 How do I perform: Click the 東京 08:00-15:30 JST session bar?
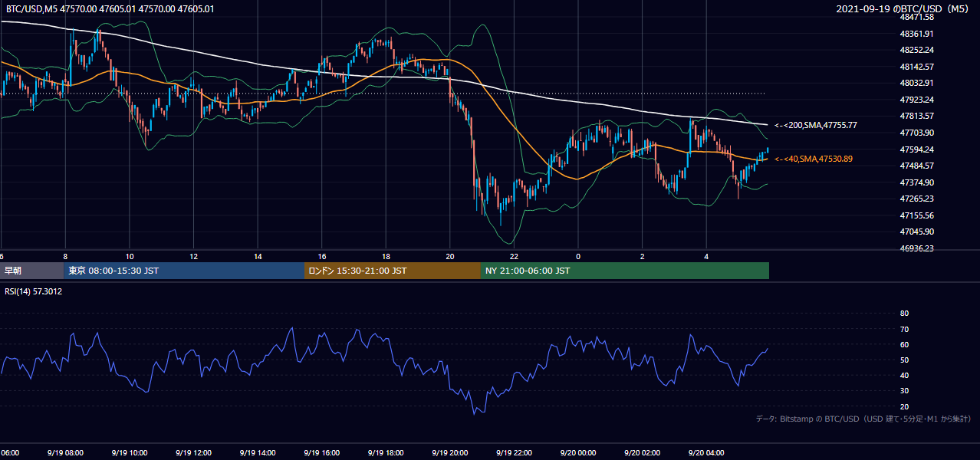click(x=184, y=271)
